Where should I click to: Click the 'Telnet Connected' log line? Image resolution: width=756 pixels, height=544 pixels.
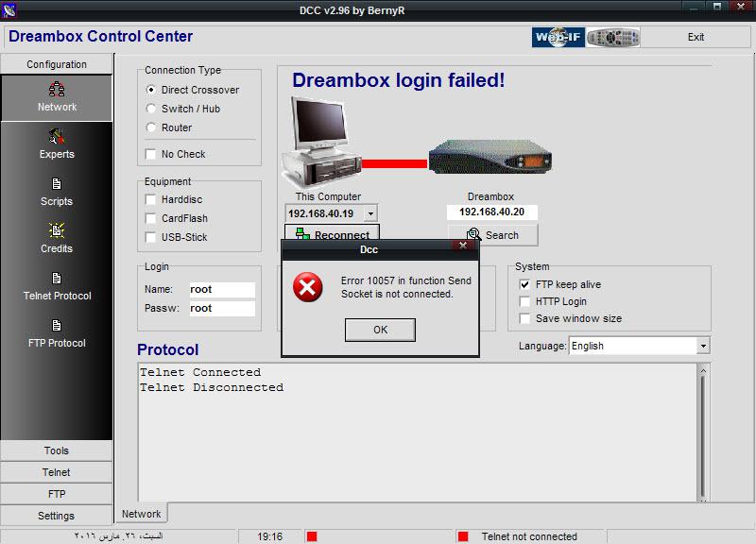200,372
